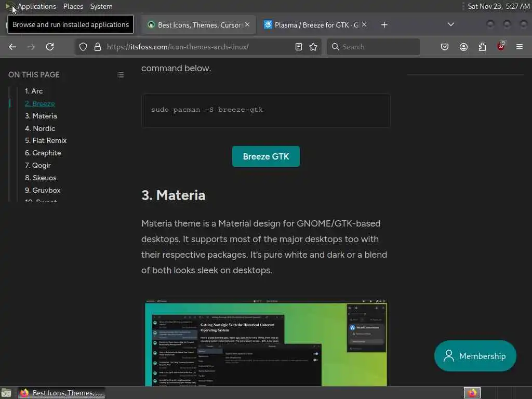Open a new browser tab
Screen dimensions: 532x399
coord(384,25)
